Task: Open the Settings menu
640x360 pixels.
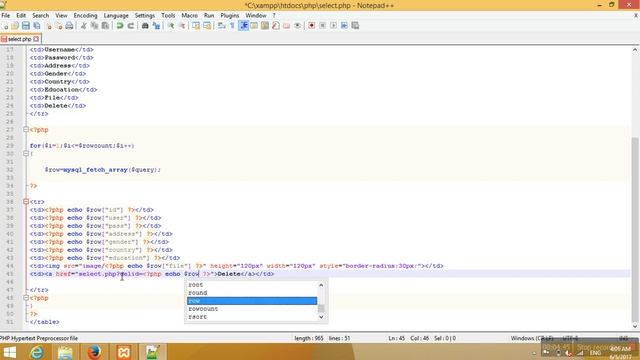Action: pos(144,16)
